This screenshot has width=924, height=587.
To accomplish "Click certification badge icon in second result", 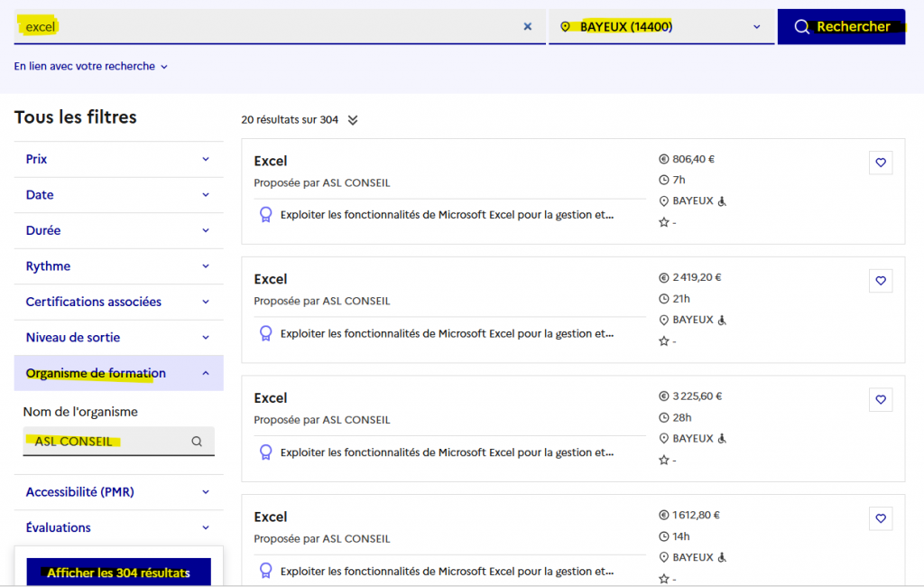I will coord(265,333).
